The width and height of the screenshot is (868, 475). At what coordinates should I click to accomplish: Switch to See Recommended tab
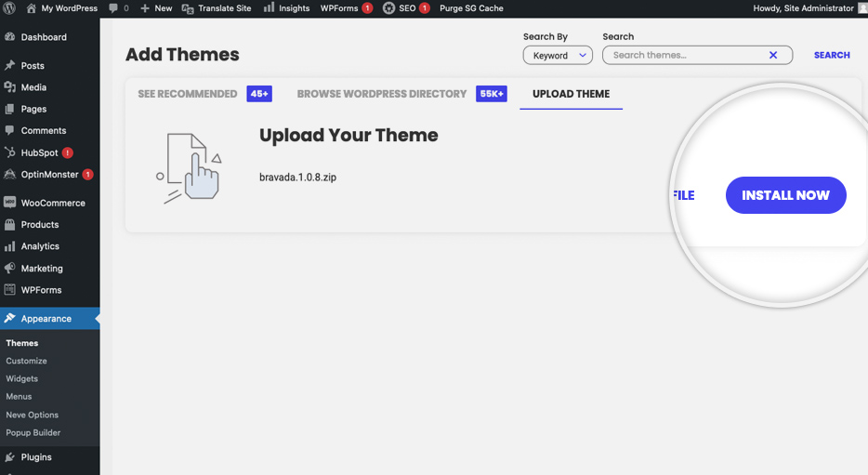pos(187,94)
